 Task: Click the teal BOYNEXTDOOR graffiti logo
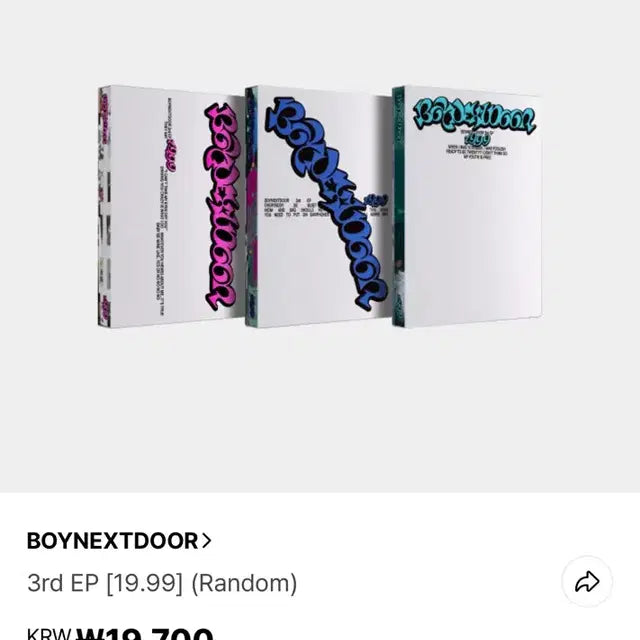(x=473, y=116)
